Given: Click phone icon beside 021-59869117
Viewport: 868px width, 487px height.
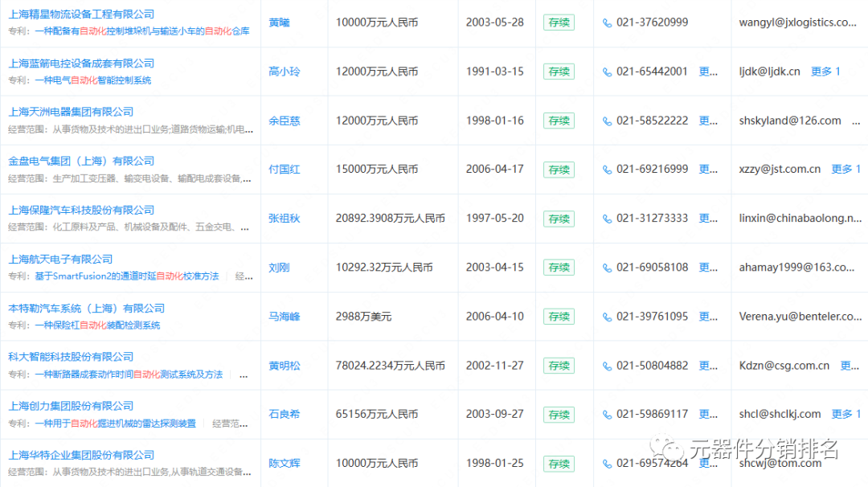Looking at the screenshot, I should click(x=608, y=415).
